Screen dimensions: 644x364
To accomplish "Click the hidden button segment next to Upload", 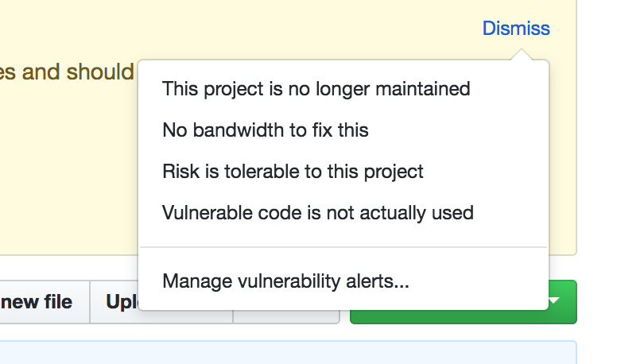I will pos(286,316).
